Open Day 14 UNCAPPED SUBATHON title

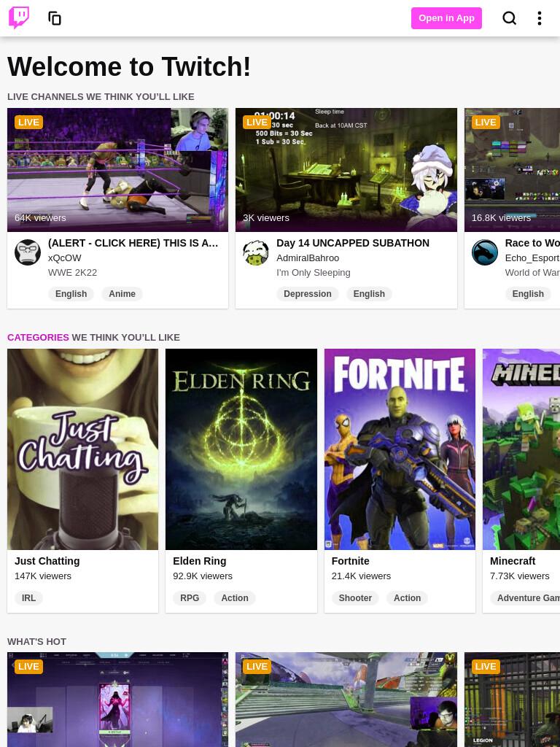coord(353,243)
